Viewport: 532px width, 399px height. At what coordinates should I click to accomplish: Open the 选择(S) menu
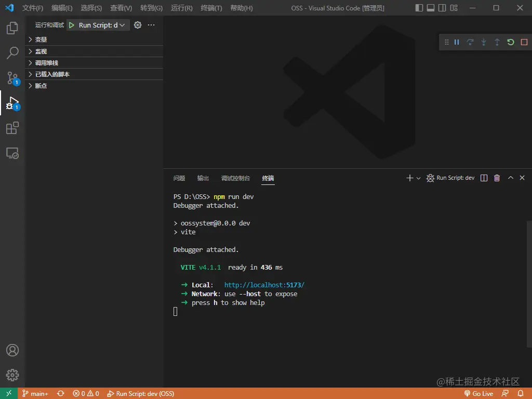coord(91,8)
